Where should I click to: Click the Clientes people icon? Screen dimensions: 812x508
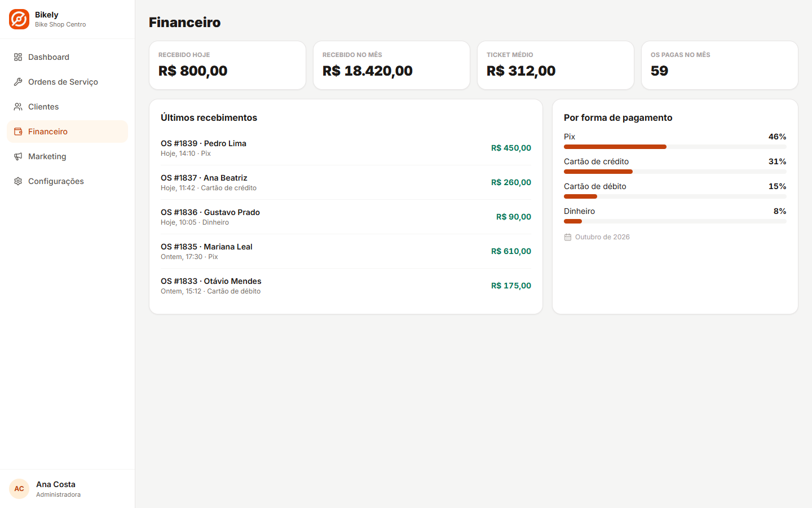(18, 107)
